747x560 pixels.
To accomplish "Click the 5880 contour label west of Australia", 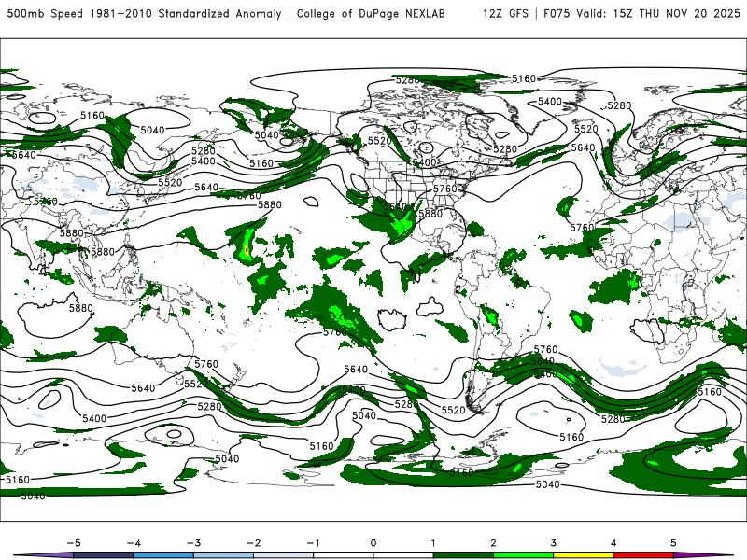I will point(81,308).
